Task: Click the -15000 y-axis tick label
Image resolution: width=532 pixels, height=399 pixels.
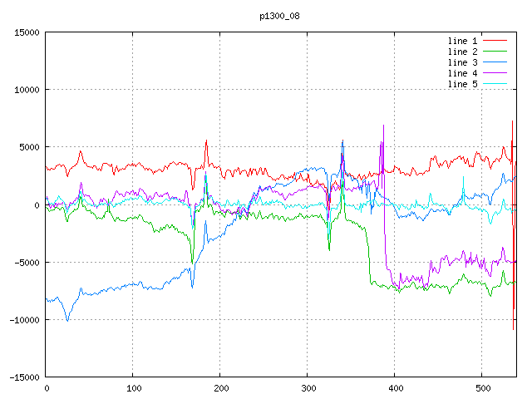Action: tap(23, 377)
